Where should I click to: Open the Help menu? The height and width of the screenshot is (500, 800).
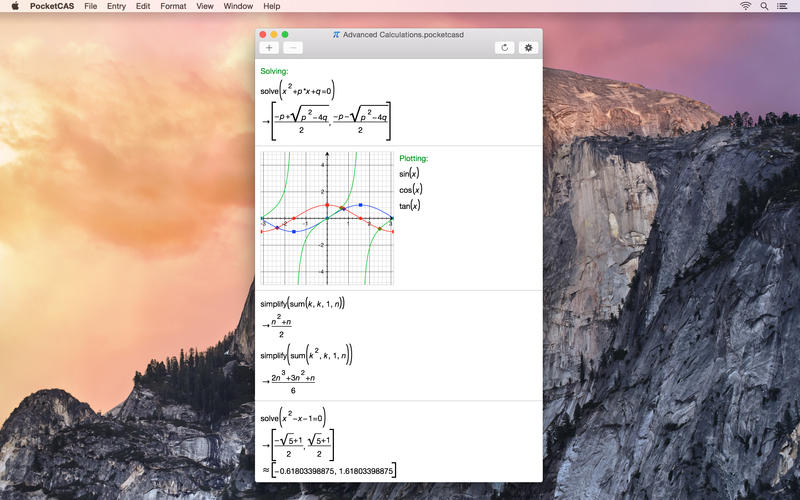click(271, 6)
